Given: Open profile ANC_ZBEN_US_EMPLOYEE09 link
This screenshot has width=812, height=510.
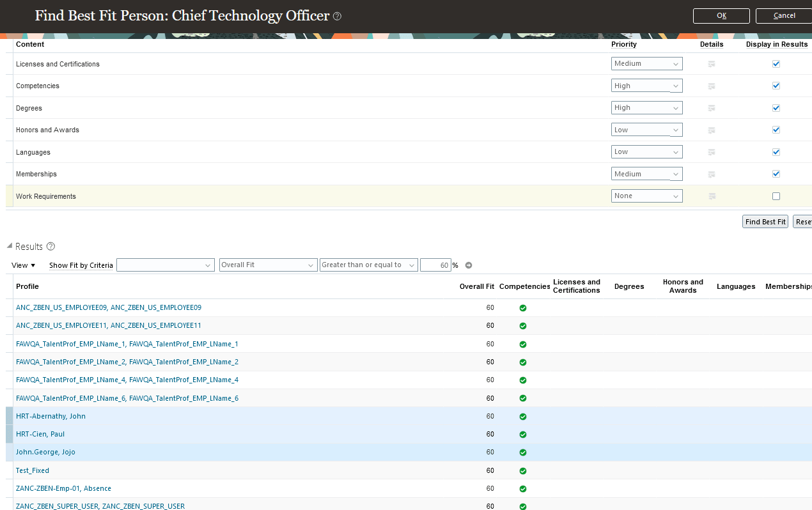Looking at the screenshot, I should click(109, 308).
